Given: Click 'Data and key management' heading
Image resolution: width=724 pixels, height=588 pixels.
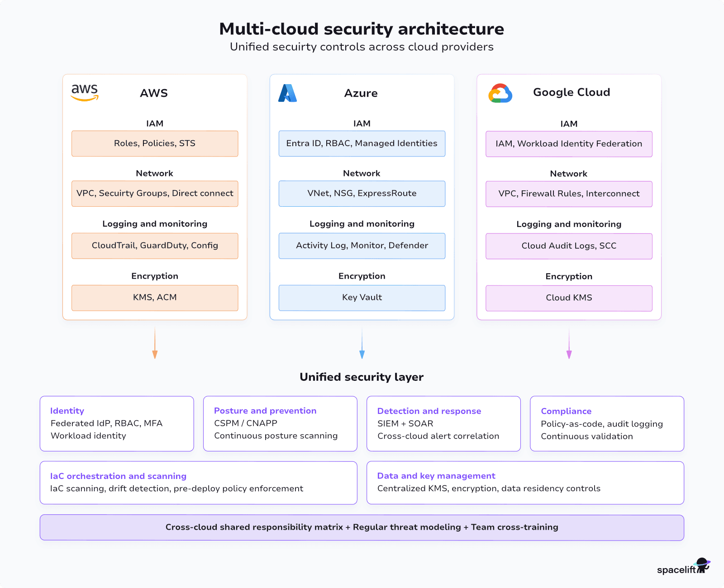Looking at the screenshot, I should (x=436, y=476).
